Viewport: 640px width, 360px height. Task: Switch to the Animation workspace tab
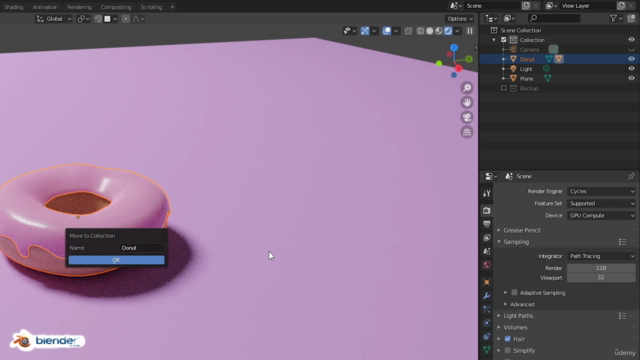click(45, 7)
